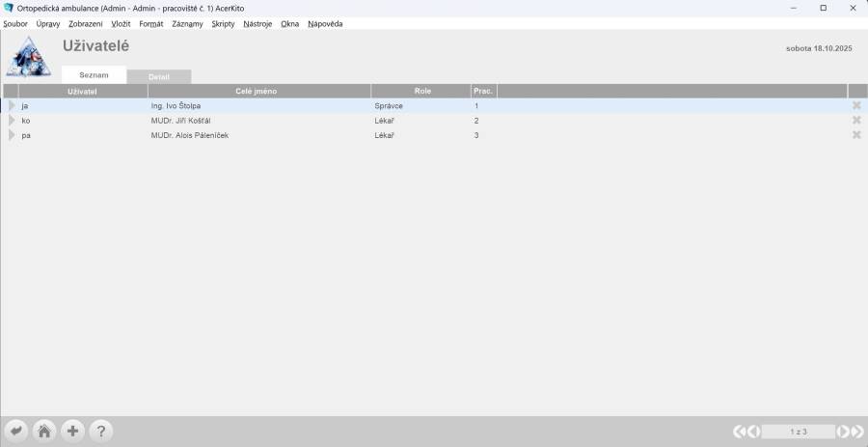Add a new user with plus button
This screenshot has height=447, width=868.
click(72, 431)
